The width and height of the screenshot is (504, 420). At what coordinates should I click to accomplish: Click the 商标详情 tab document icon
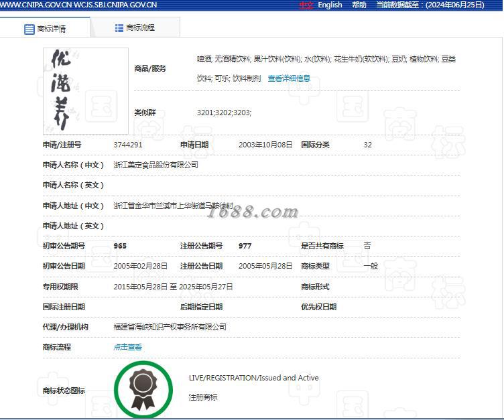point(29,29)
